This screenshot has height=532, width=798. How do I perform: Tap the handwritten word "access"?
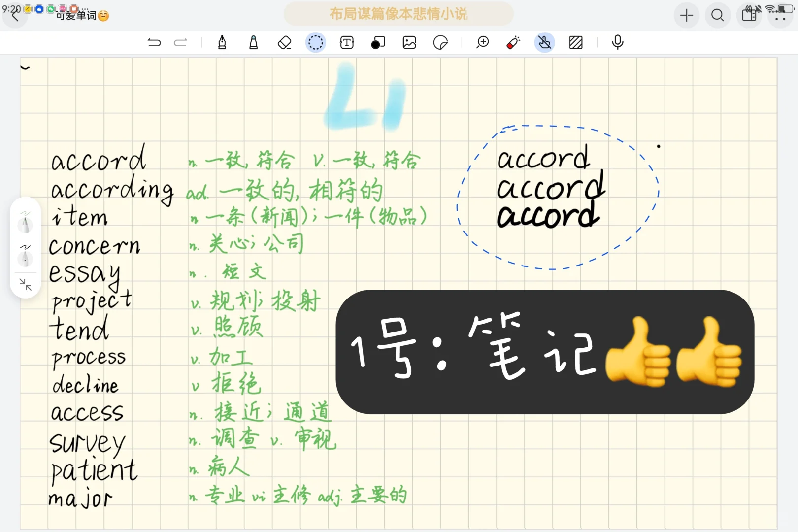pos(87,413)
